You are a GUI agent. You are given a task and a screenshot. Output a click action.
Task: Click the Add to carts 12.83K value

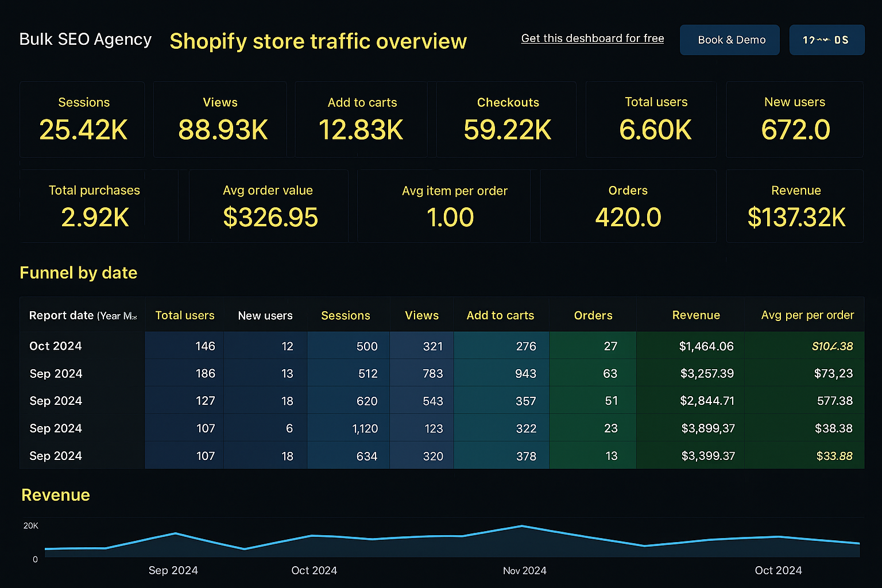click(x=361, y=130)
